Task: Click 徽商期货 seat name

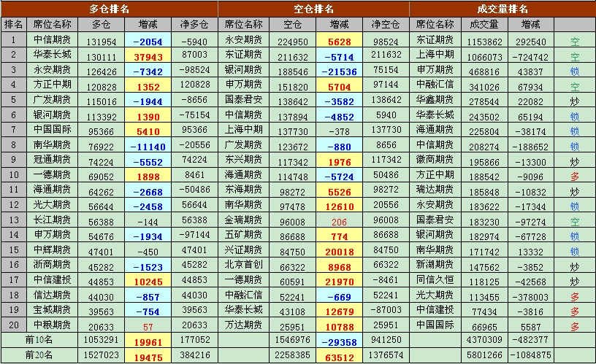Action: pos(435,160)
